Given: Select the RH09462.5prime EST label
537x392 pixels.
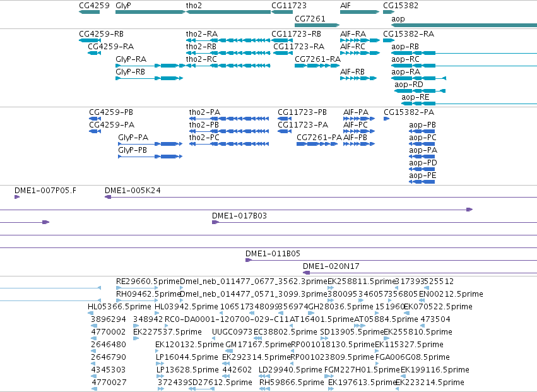Looking at the screenshot, I should point(148,294).
